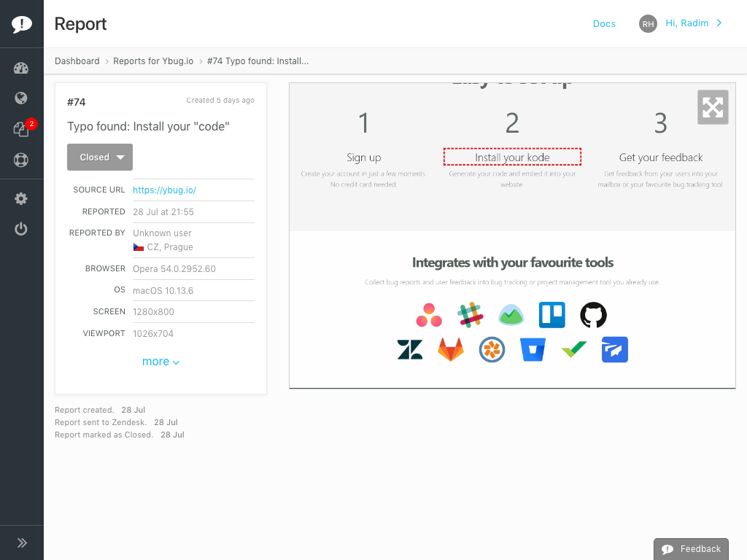Image resolution: width=747 pixels, height=560 pixels.
Task: Expand the sidebar with double chevron
Action: [22, 542]
